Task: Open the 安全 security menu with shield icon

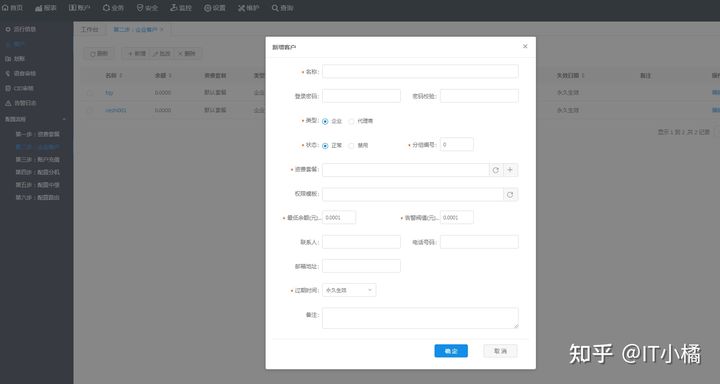Action: point(147,8)
